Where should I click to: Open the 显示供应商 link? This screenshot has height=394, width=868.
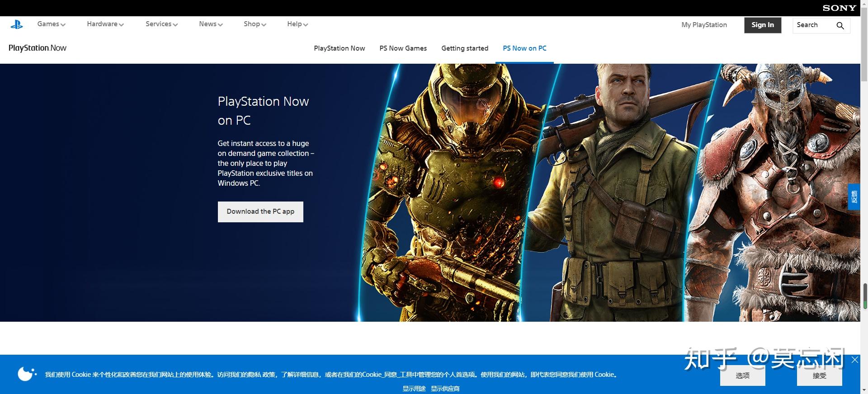tap(445, 389)
